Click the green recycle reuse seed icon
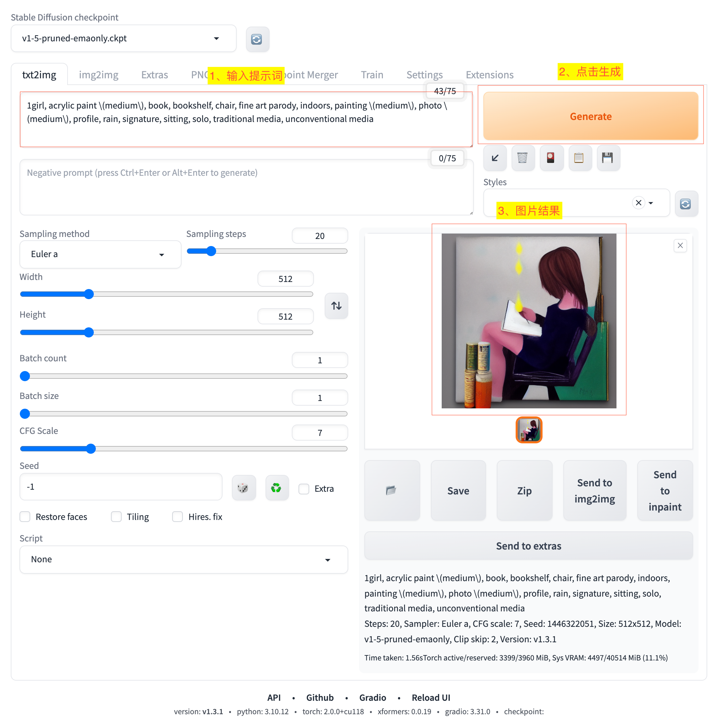 point(277,488)
